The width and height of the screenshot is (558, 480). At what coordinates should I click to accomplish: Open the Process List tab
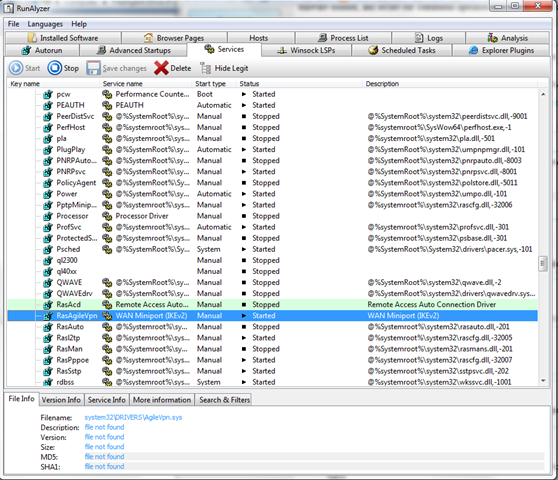click(343, 38)
